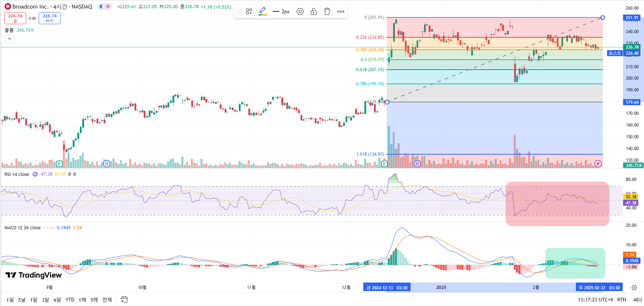Click the TradingView logo
The image size is (644, 306).
tap(34, 275)
